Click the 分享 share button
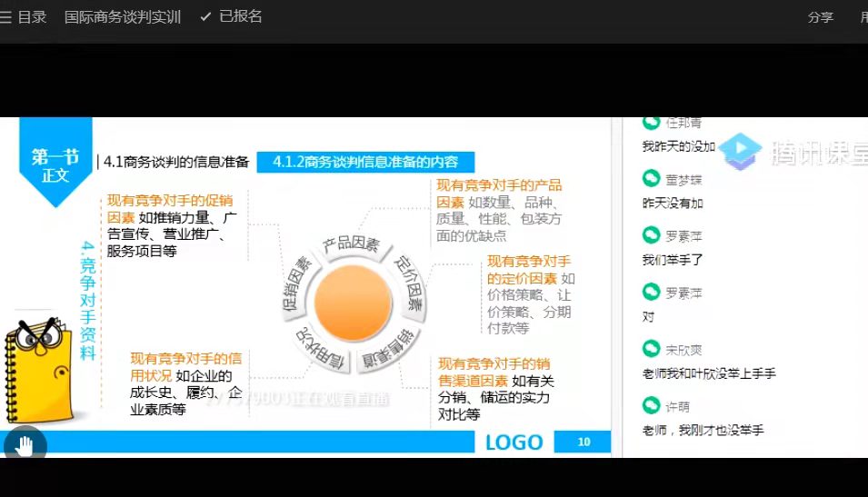Screen dimensions: 868x497 pyautogui.click(x=820, y=17)
